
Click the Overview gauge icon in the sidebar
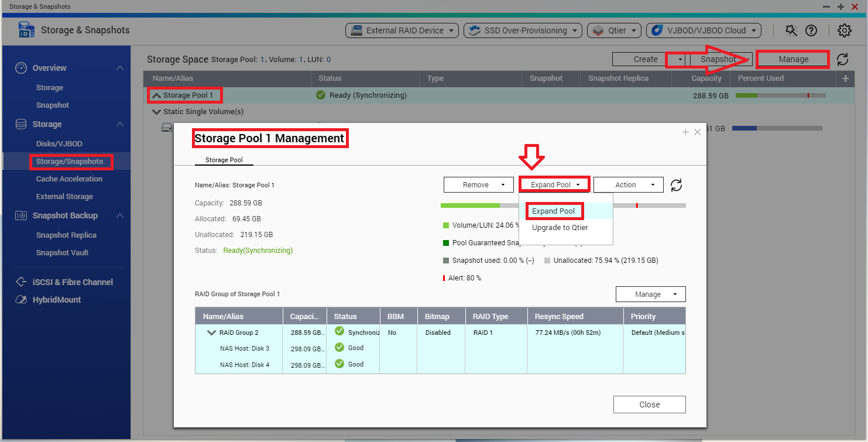[21, 68]
